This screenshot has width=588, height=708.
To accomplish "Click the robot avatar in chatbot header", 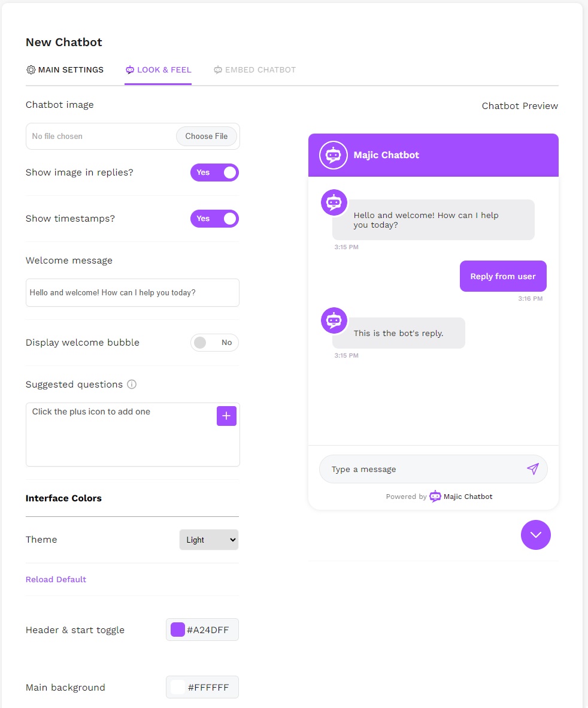I will [x=334, y=155].
